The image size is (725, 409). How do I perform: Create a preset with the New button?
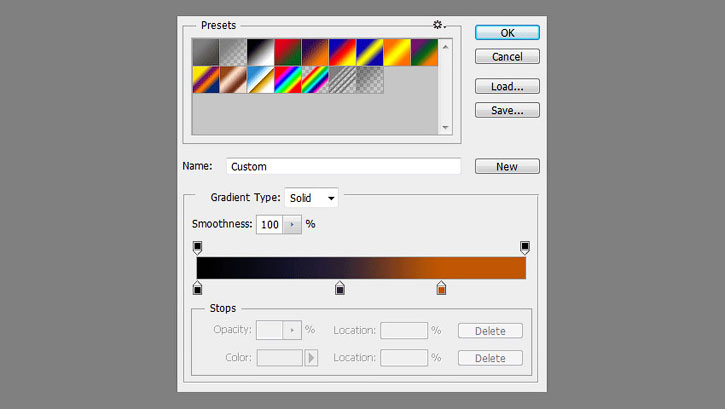[x=507, y=166]
